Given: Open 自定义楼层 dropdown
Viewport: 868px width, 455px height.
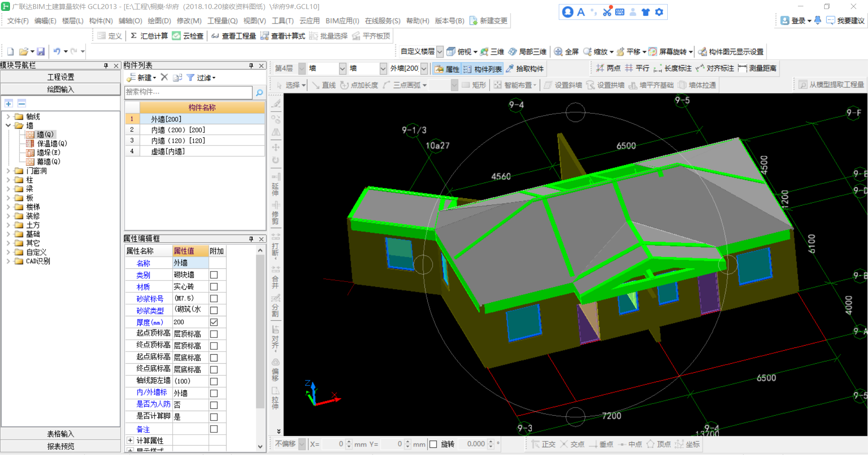Looking at the screenshot, I should (x=439, y=52).
